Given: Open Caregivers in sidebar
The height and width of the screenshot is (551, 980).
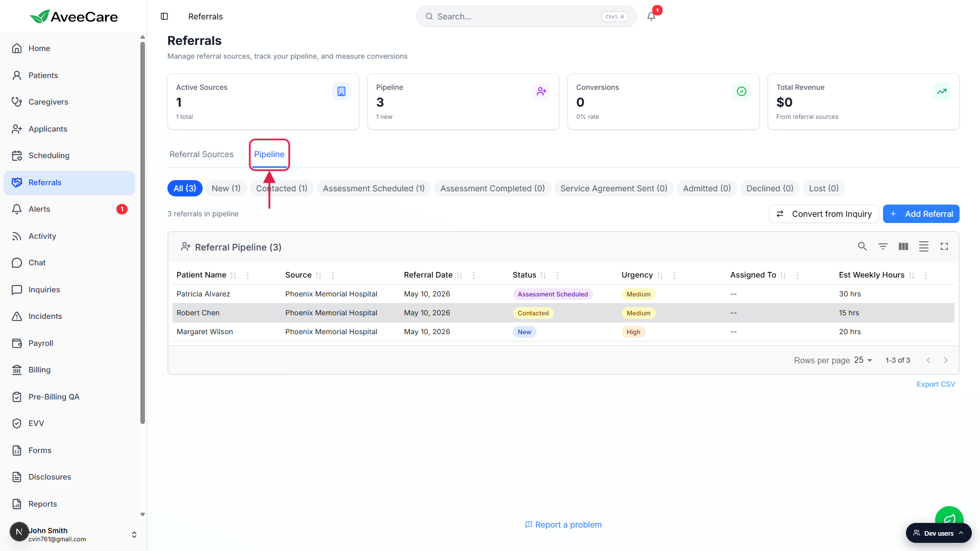Looking at the screenshot, I should [69, 102].
